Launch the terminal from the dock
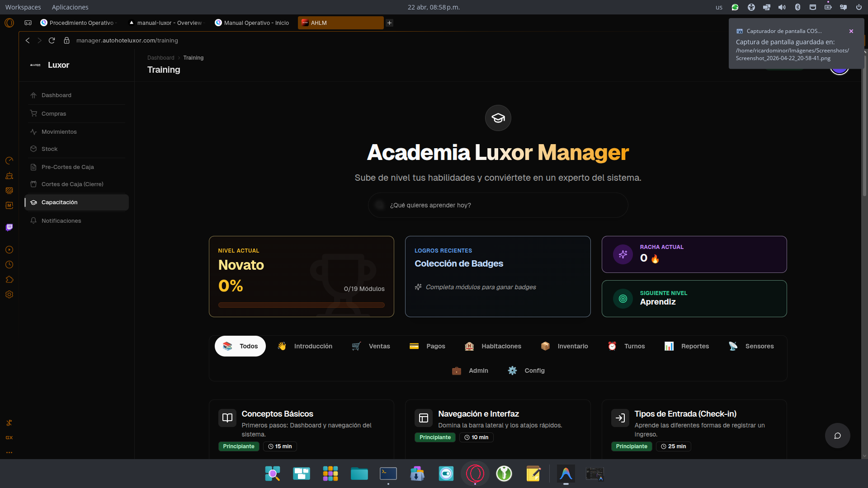 388,474
